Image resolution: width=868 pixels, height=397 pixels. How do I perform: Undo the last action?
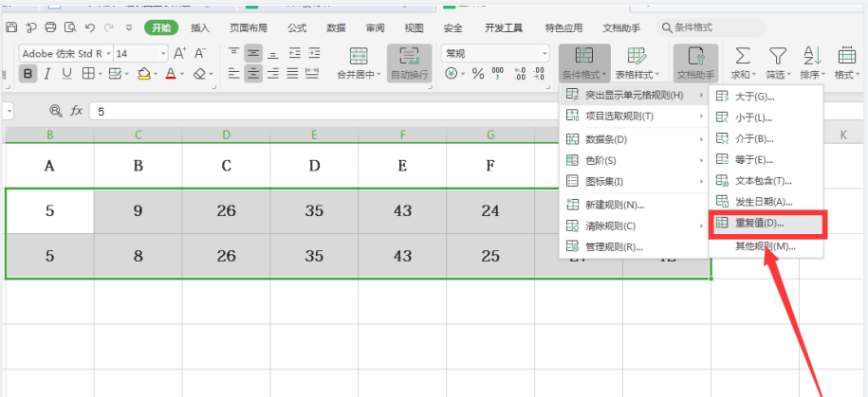click(90, 27)
